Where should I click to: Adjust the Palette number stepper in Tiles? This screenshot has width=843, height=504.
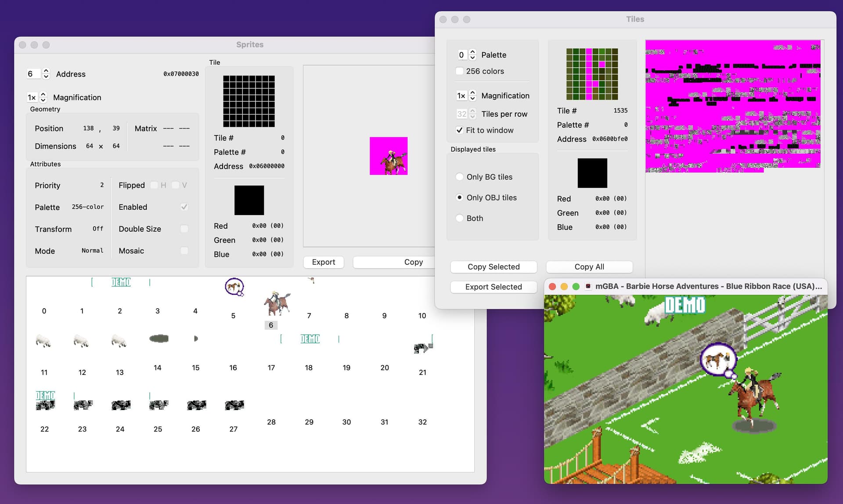click(472, 54)
